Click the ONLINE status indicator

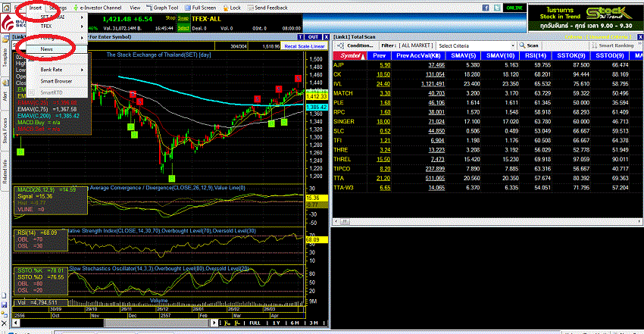point(514,8)
